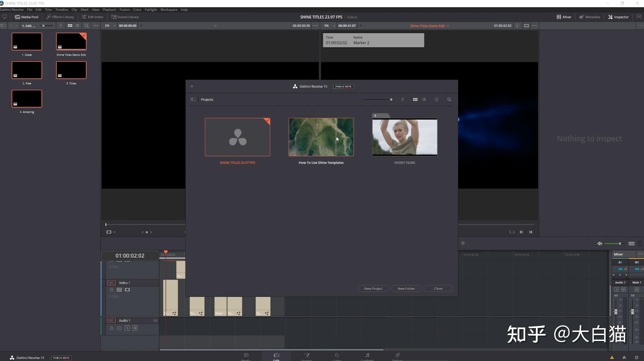Viewport: 644px width, 361px height.
Task: Open source viewer Fit zoom dropdown
Action: coord(110,25)
